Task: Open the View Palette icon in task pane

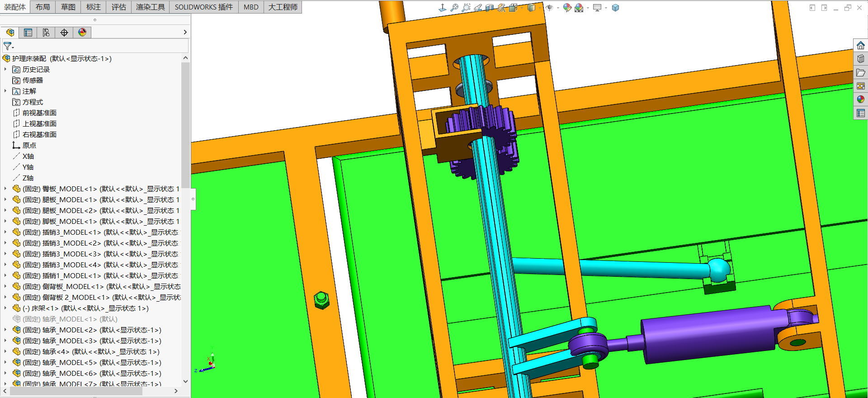Action: click(861, 86)
